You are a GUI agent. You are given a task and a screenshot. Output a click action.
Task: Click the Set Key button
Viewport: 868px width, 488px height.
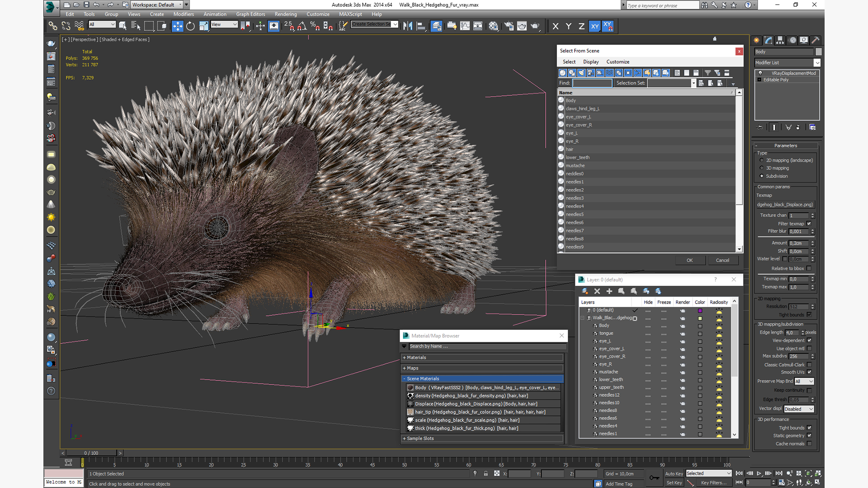coord(674,483)
